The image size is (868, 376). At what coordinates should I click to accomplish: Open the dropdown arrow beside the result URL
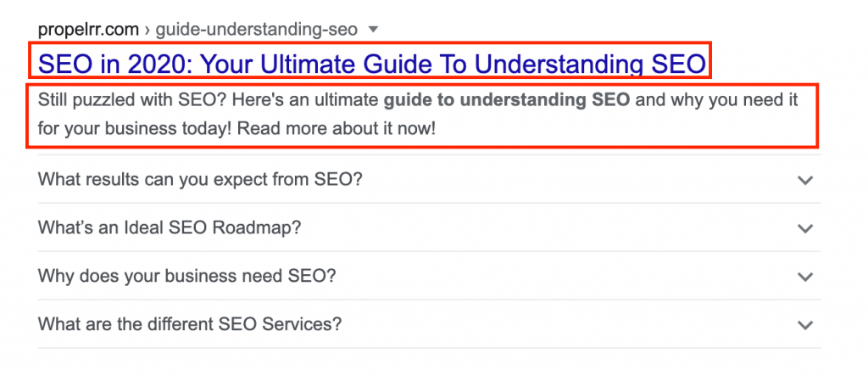point(373,30)
